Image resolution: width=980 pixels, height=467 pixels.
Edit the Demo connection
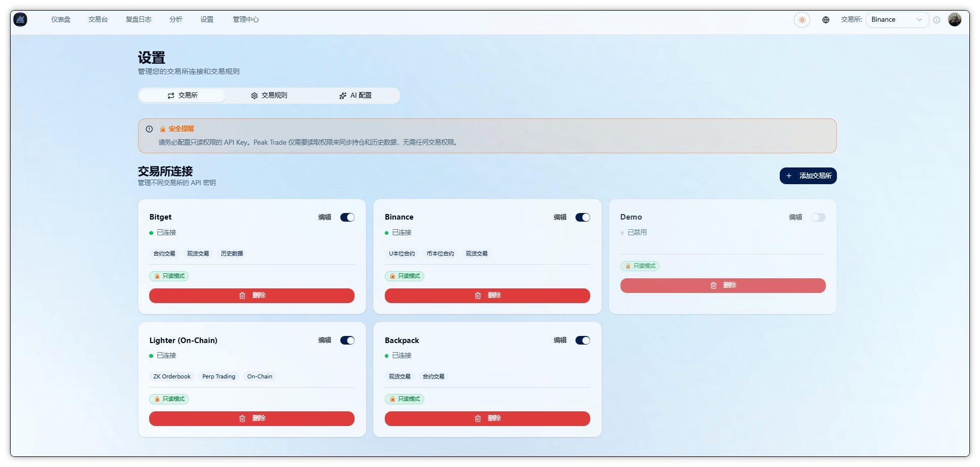(796, 218)
